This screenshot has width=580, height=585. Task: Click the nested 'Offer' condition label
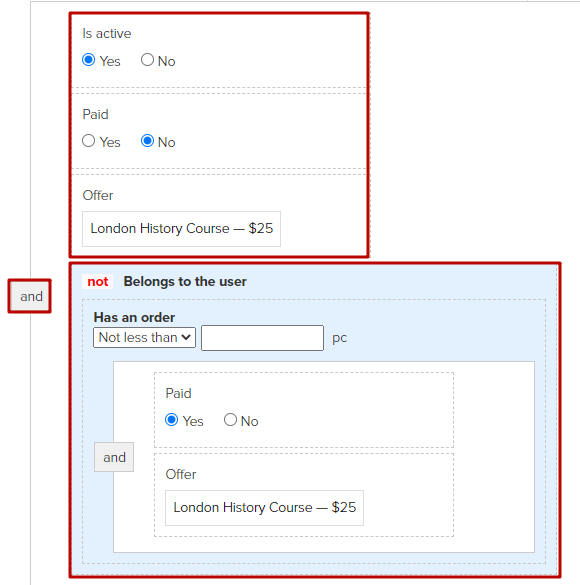click(181, 474)
